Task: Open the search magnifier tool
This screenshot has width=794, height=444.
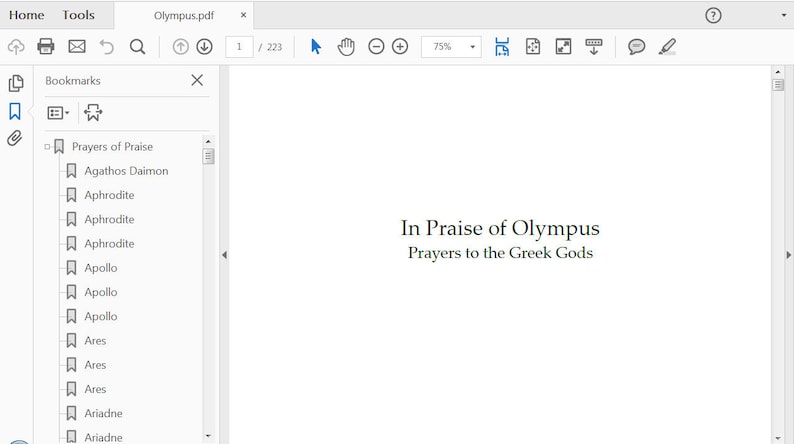Action: point(137,47)
